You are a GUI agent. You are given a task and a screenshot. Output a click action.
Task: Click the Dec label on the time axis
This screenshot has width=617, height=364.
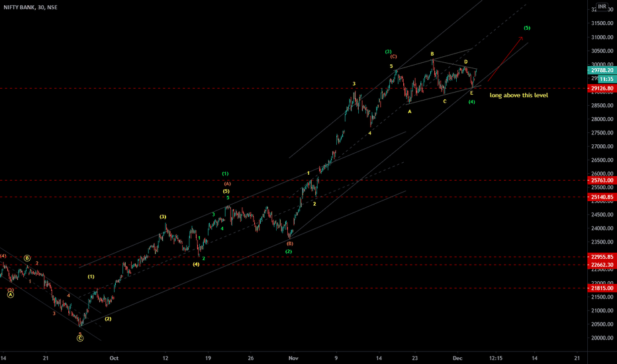457,358
